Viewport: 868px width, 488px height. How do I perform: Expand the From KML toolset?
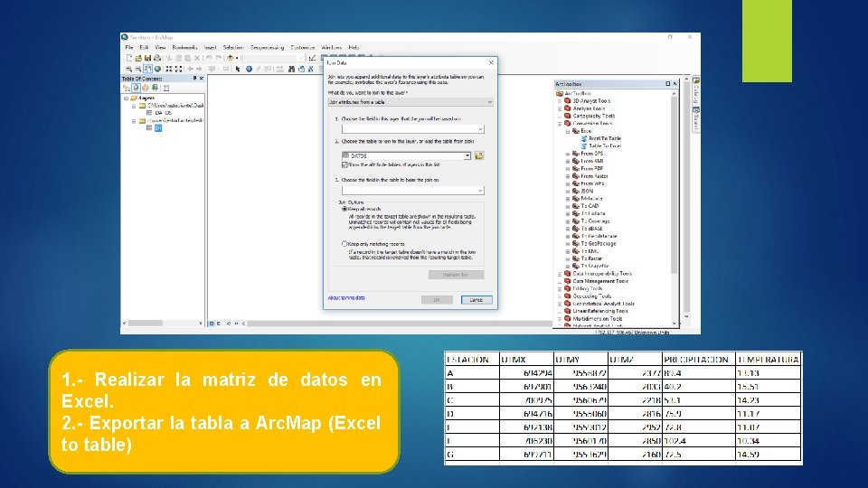568,161
